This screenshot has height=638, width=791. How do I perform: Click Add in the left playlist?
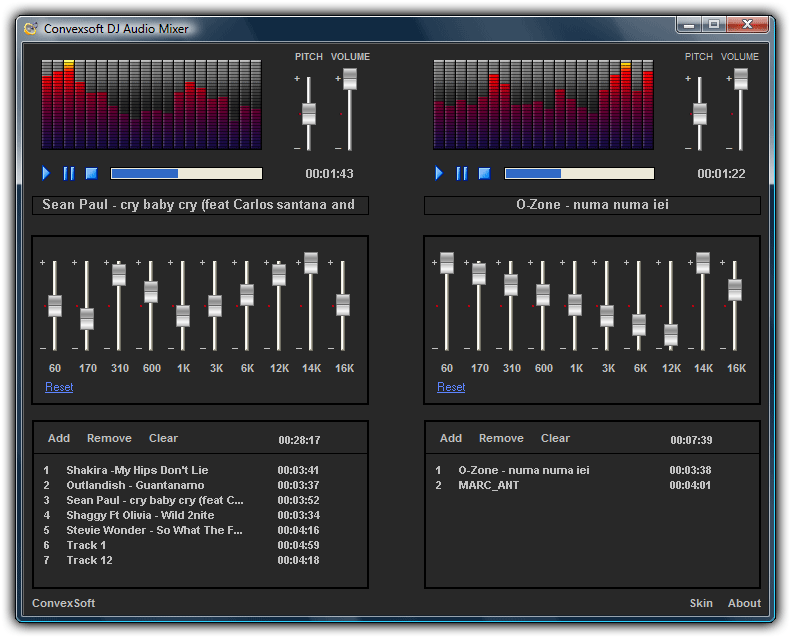click(x=59, y=438)
